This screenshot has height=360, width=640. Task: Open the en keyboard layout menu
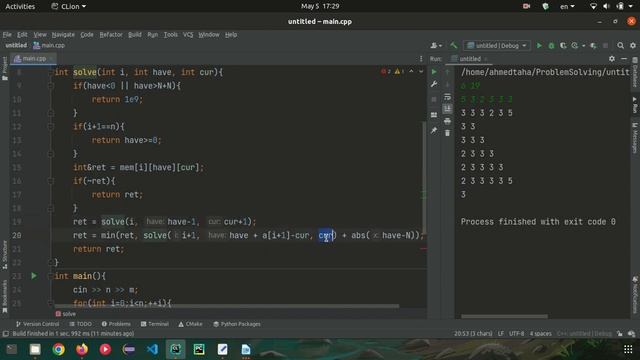pos(567,7)
